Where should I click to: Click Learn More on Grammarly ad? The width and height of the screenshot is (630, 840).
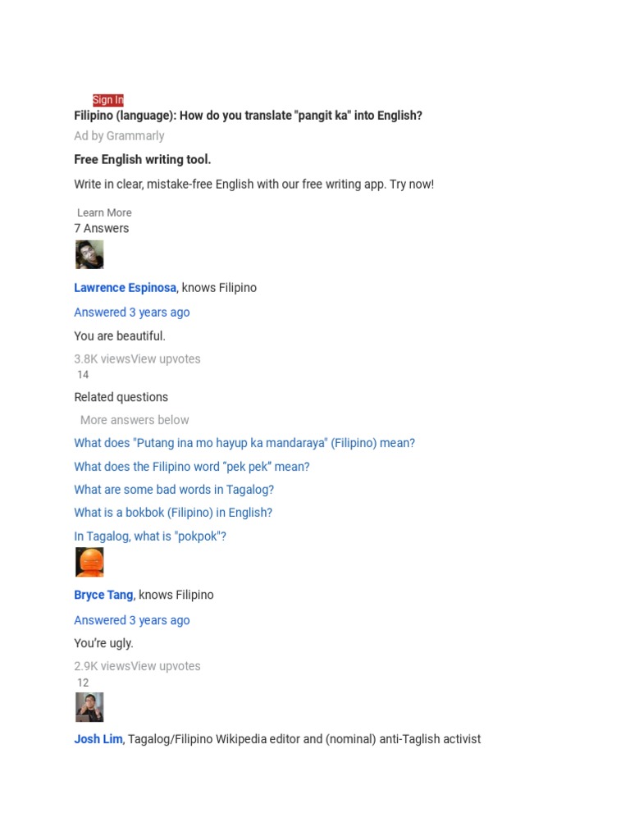point(104,212)
